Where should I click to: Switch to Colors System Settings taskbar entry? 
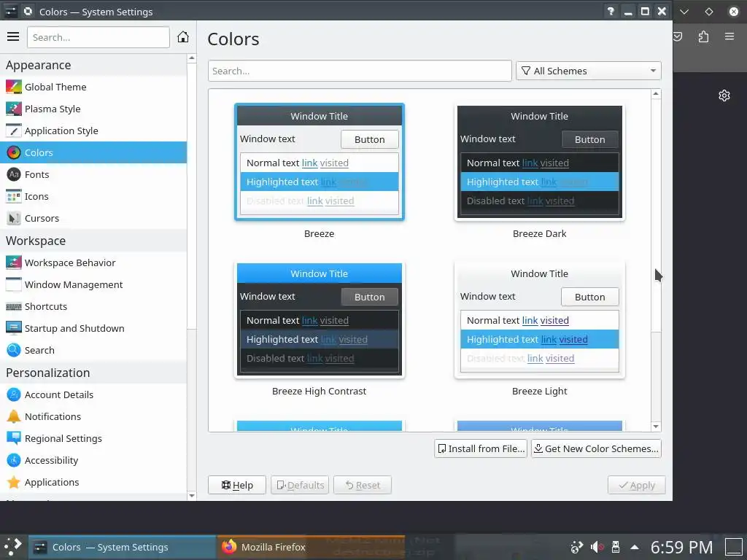(123, 547)
